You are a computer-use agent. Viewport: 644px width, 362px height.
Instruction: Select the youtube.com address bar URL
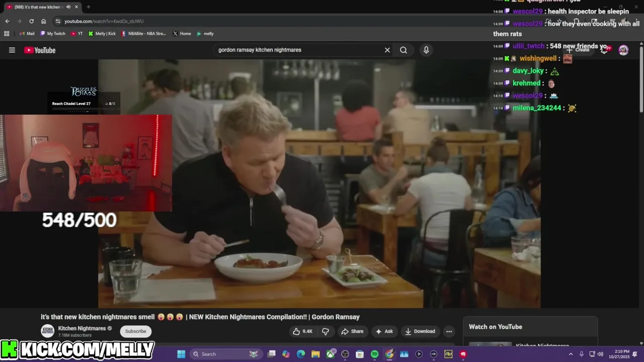click(104, 21)
